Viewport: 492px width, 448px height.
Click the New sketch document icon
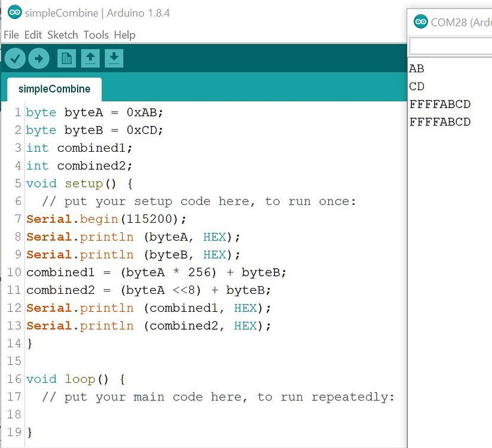pos(66,57)
